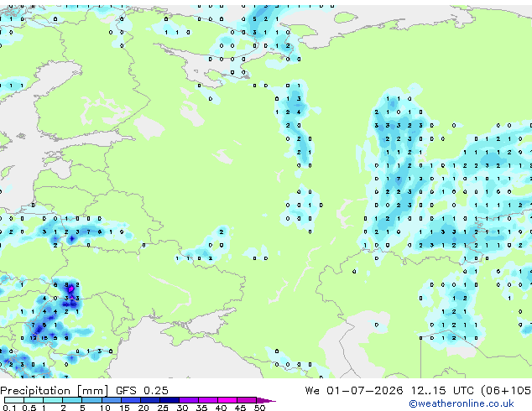Viewport: 532px width, 411px height.
Task: Choose the 20–25 mm legend color swatch
Action: [150, 400]
